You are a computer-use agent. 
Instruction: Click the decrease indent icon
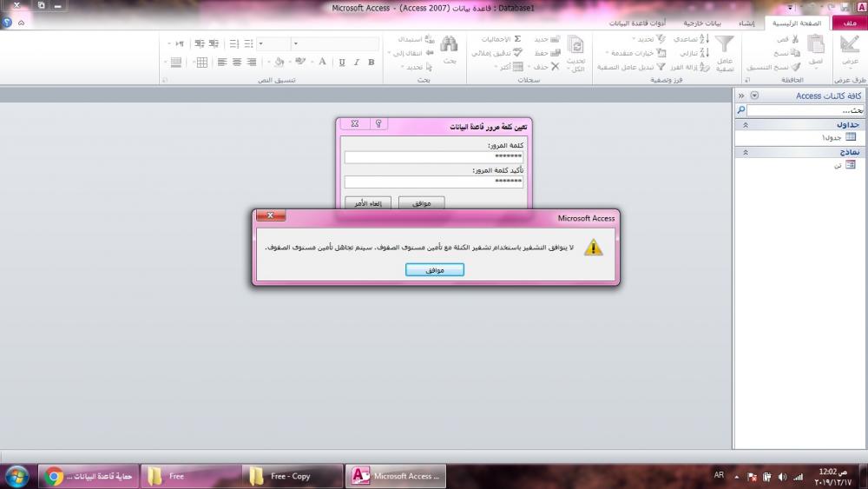pyautogui.click(x=214, y=43)
